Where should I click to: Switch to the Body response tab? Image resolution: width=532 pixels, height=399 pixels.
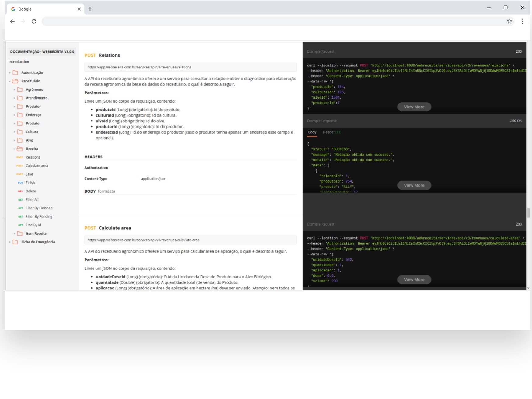[x=312, y=132]
